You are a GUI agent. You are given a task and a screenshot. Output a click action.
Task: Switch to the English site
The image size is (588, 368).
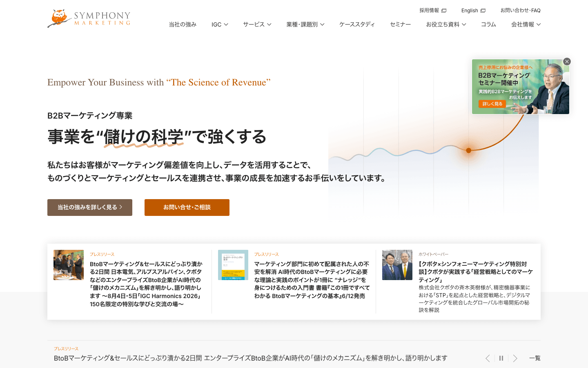(473, 10)
